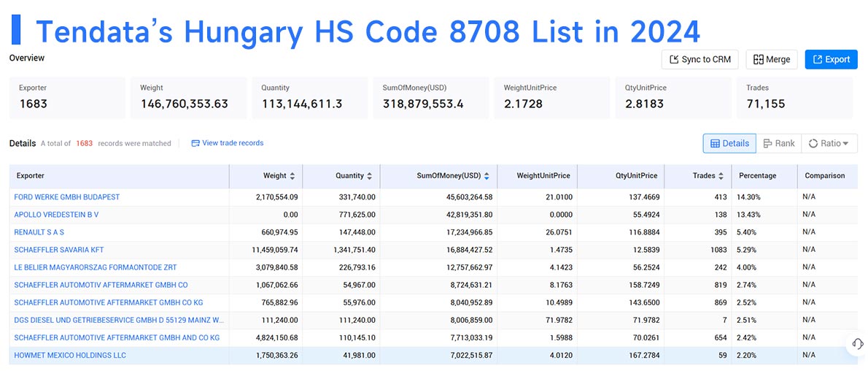This screenshot has height=371, width=868.
Task: Sort by the Weight column arrows
Action: pyautogui.click(x=292, y=176)
